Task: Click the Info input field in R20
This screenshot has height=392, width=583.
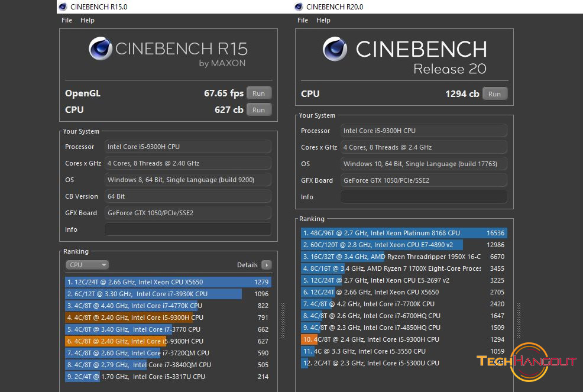Action: tap(424, 197)
